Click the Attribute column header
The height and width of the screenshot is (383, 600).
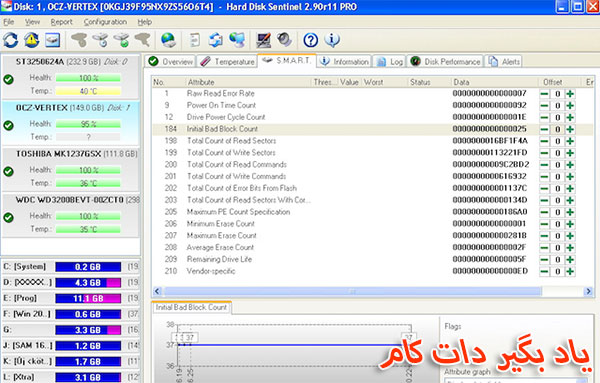point(248,82)
